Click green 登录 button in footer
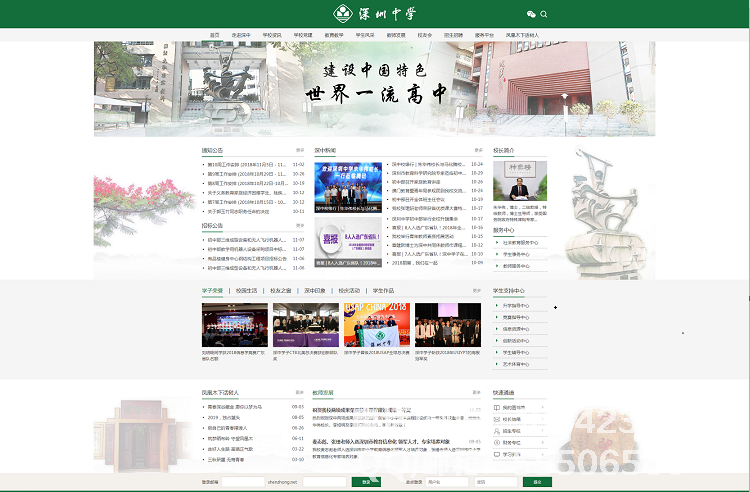Image resolution: width=750 pixels, height=492 pixels. (366, 482)
